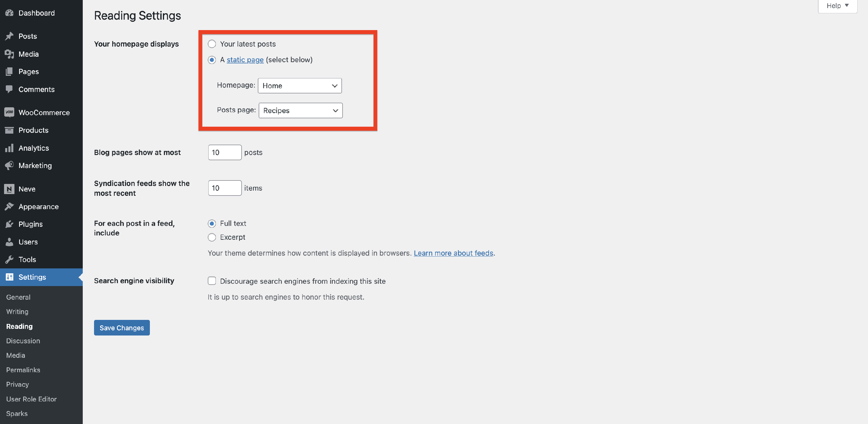Open the Permalinks settings submenu
Screen dimensions: 868x424
click(23, 370)
